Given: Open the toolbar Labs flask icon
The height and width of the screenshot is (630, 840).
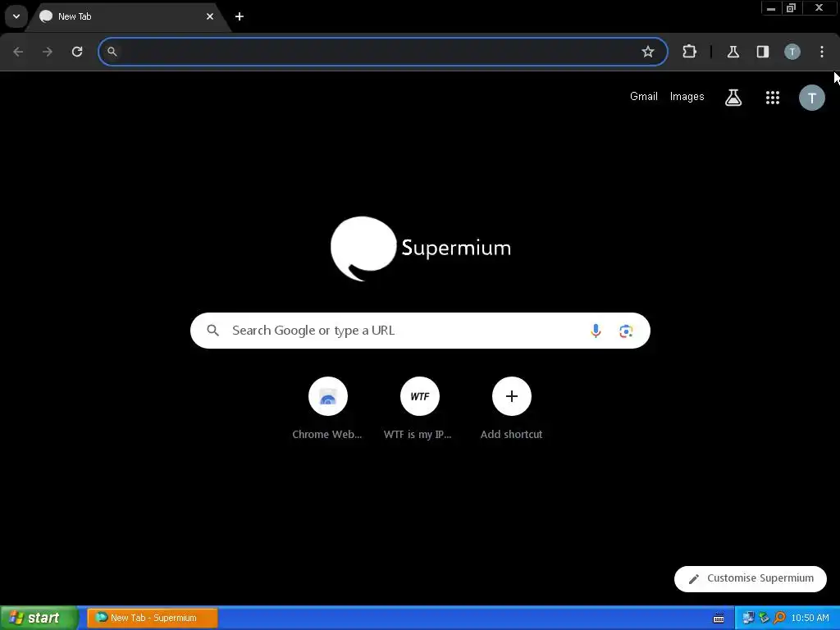Looking at the screenshot, I should (733, 52).
